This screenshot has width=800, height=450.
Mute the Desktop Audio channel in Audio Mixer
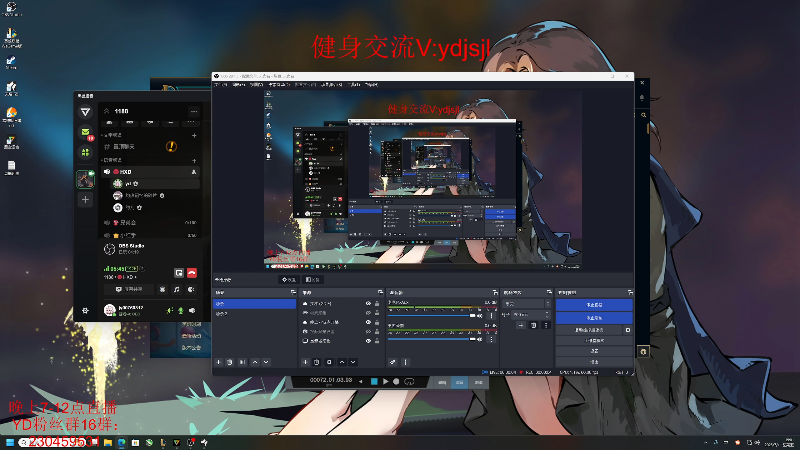(480, 339)
